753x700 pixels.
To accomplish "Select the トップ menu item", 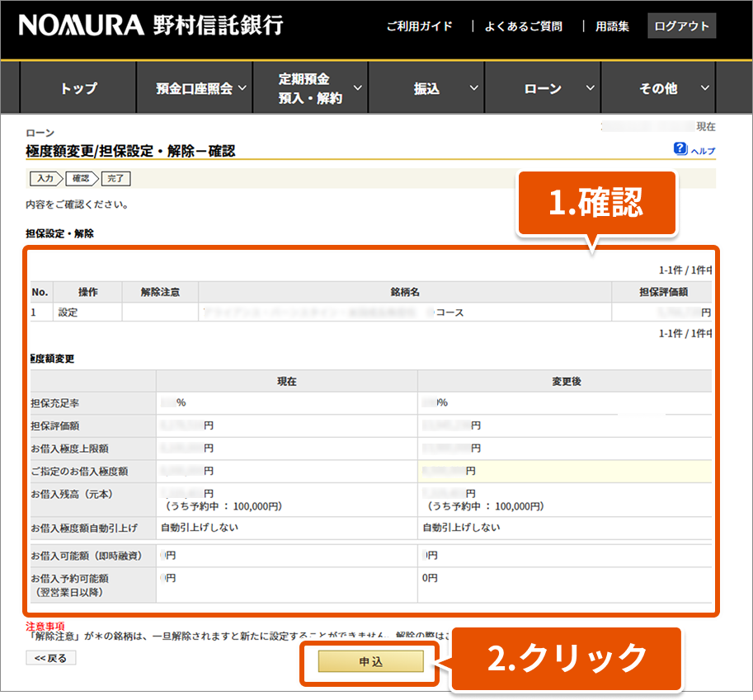I will point(78,89).
